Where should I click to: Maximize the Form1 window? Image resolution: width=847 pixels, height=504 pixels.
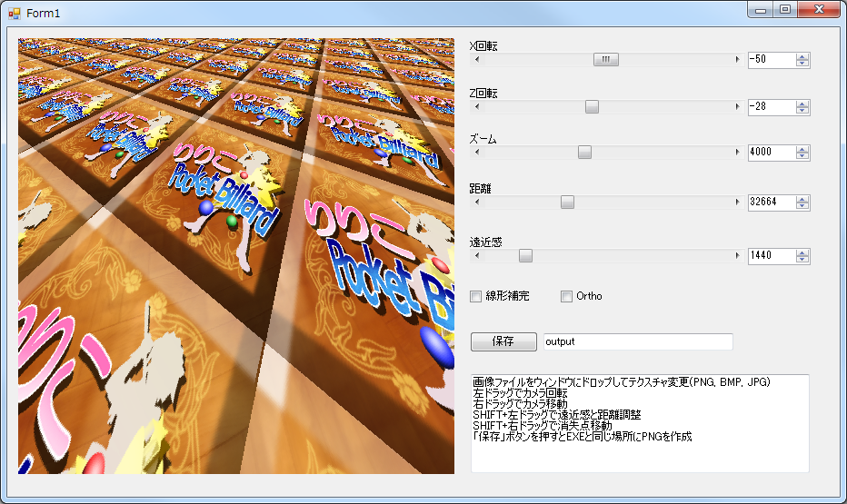(785, 10)
